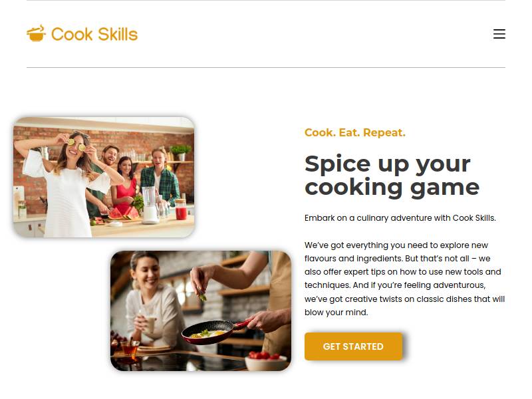Click the Cook Skills logo text
This screenshot has width=532, height=399.
(x=94, y=35)
